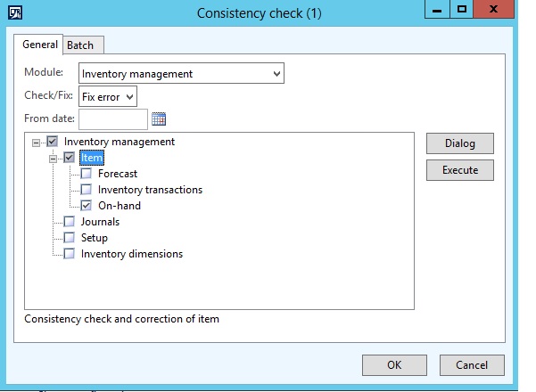Click into the From date field

113,119
